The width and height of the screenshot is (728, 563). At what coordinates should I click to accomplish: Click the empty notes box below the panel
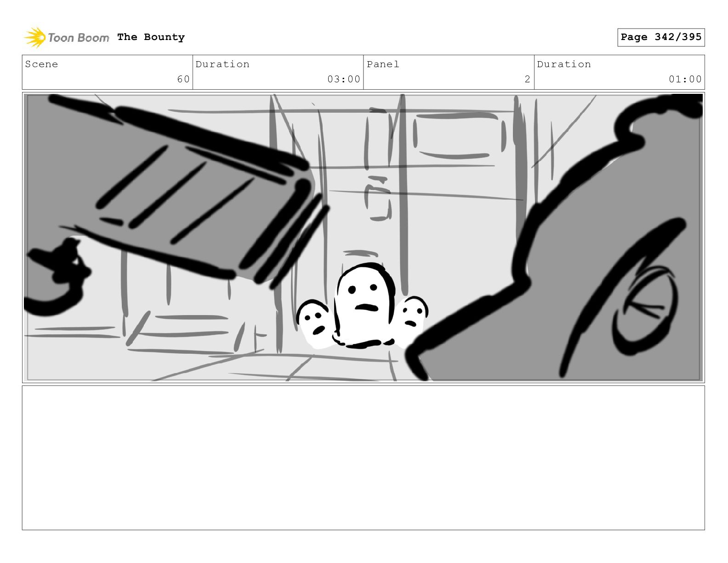tap(363, 458)
